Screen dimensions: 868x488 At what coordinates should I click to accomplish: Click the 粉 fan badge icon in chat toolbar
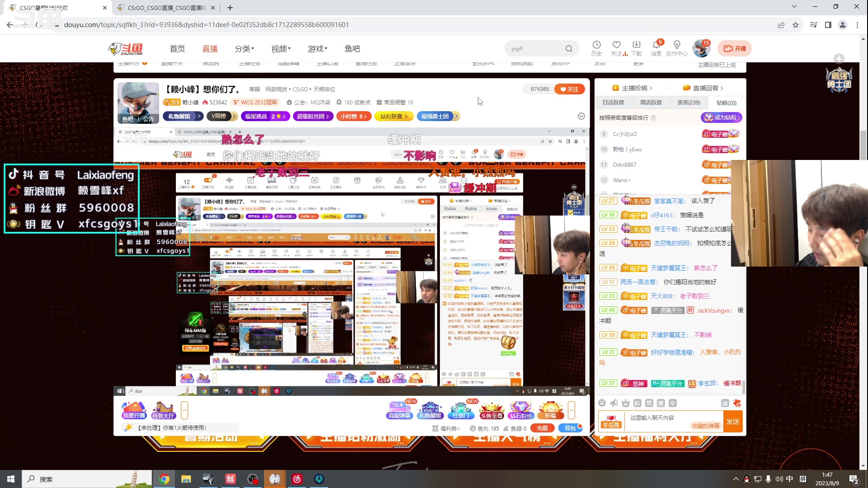[637, 403]
